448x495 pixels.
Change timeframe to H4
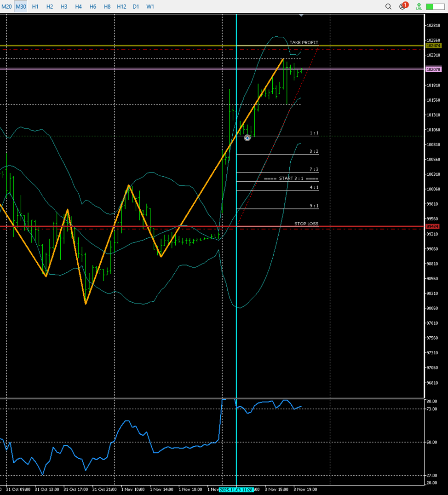tap(78, 7)
